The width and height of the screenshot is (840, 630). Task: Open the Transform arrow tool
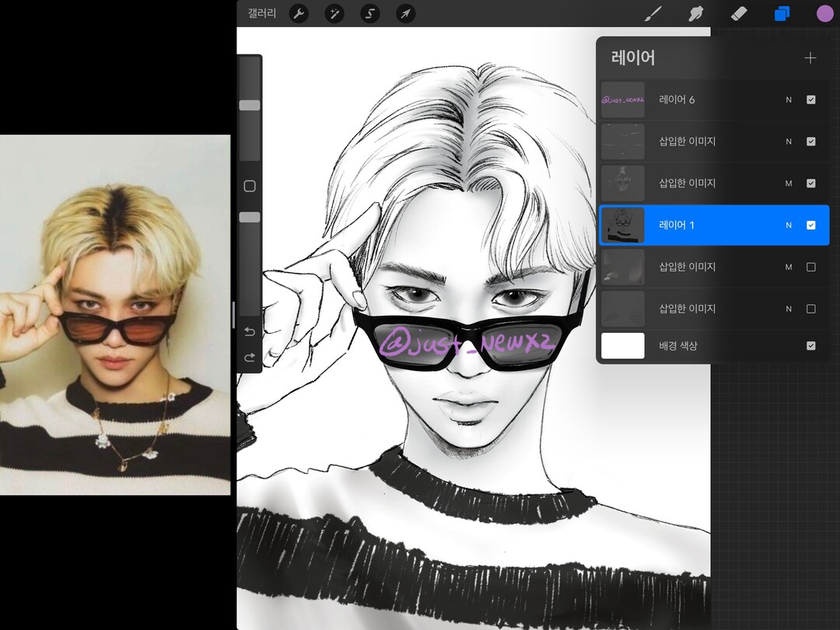pos(404,13)
